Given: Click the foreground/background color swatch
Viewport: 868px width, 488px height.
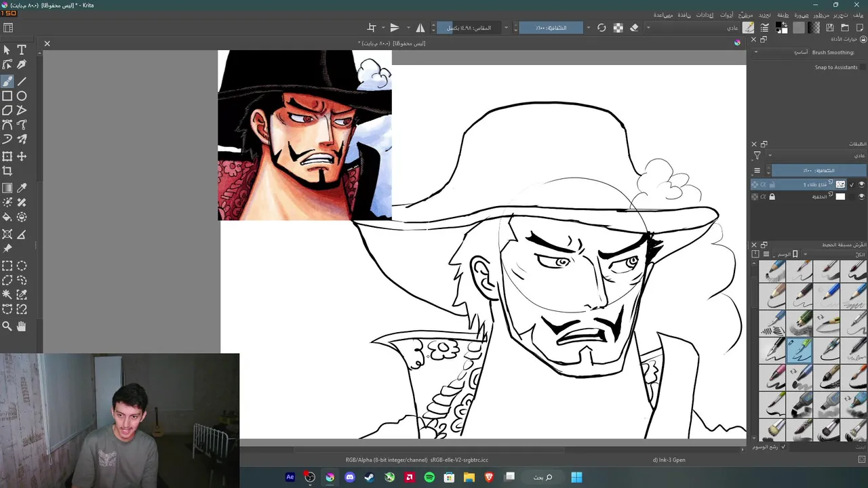Looking at the screenshot, I should 781,28.
